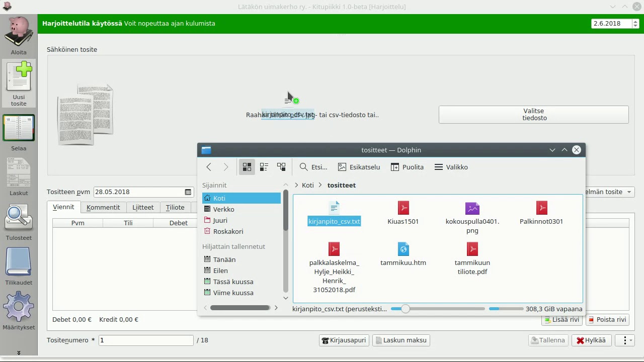Open the Aloita piggy bank page
The width and height of the screenshot is (644, 362).
point(19,36)
